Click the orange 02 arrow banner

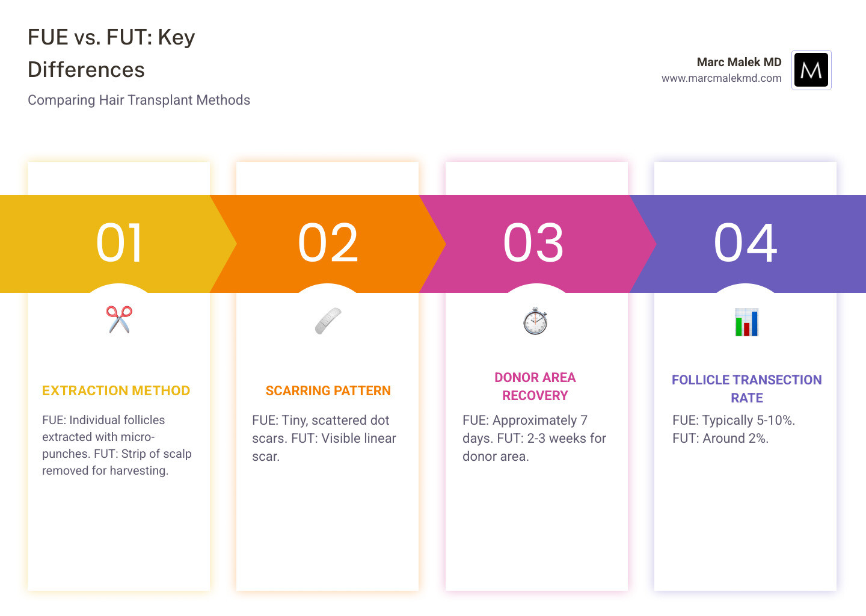[x=328, y=243]
